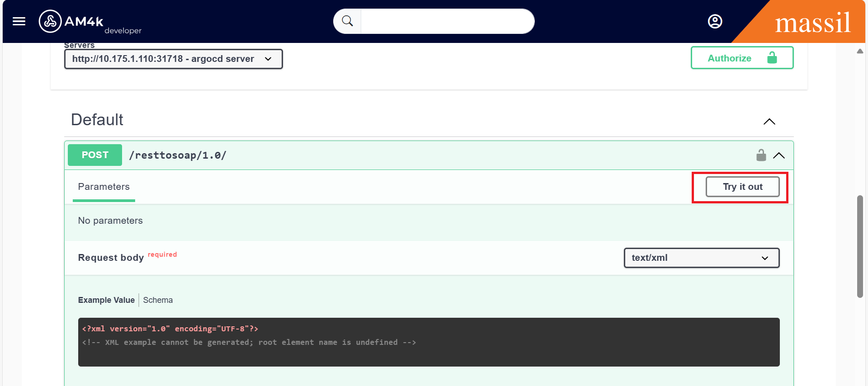Click the massil brand logo
Viewport: 868px width, 386px height.
pyautogui.click(x=812, y=23)
